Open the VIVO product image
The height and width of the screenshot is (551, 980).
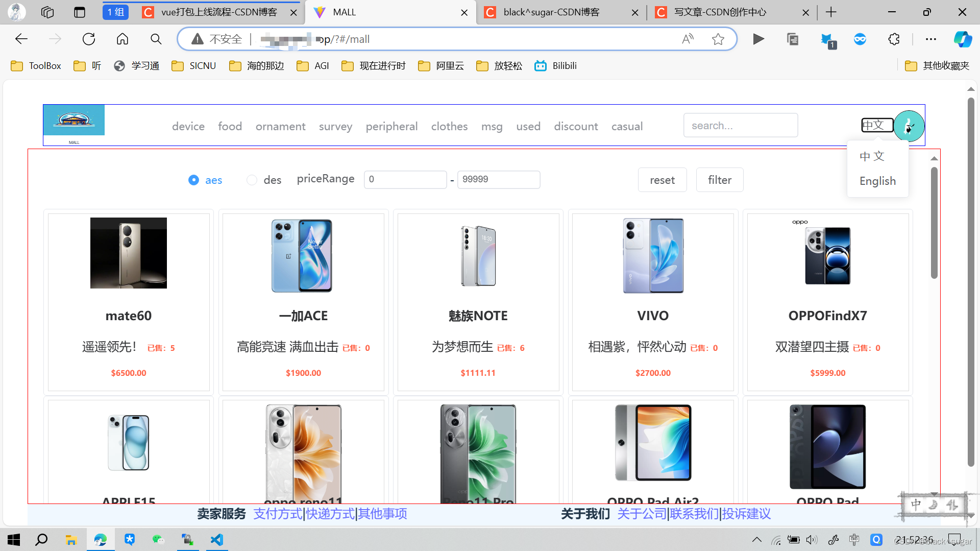pyautogui.click(x=653, y=255)
